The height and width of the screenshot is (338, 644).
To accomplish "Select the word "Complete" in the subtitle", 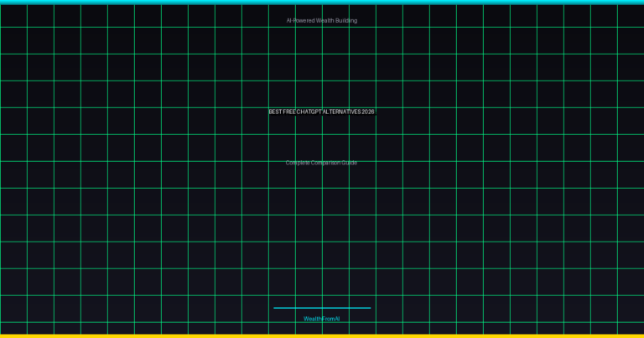I will (x=298, y=163).
